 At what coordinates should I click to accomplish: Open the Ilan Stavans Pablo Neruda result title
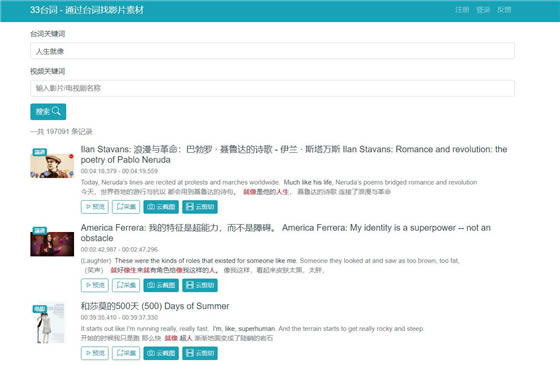(294, 154)
